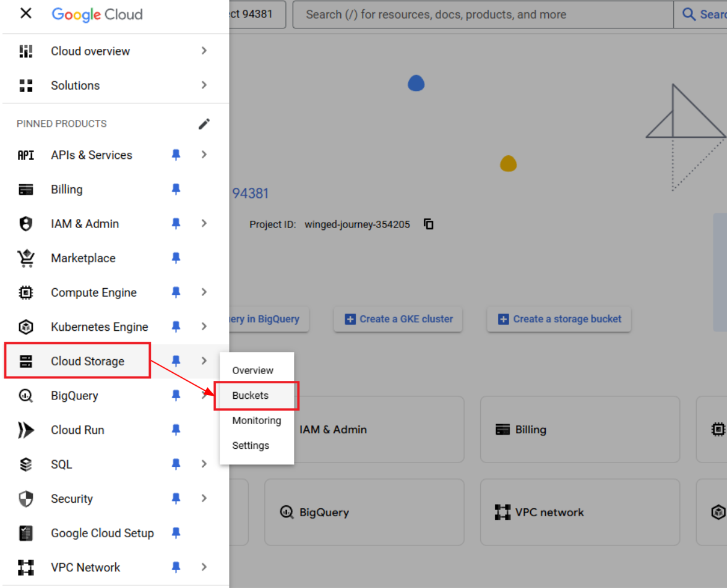The width and height of the screenshot is (727, 588).
Task: Click the Google Cloud Setup icon
Action: 26,533
